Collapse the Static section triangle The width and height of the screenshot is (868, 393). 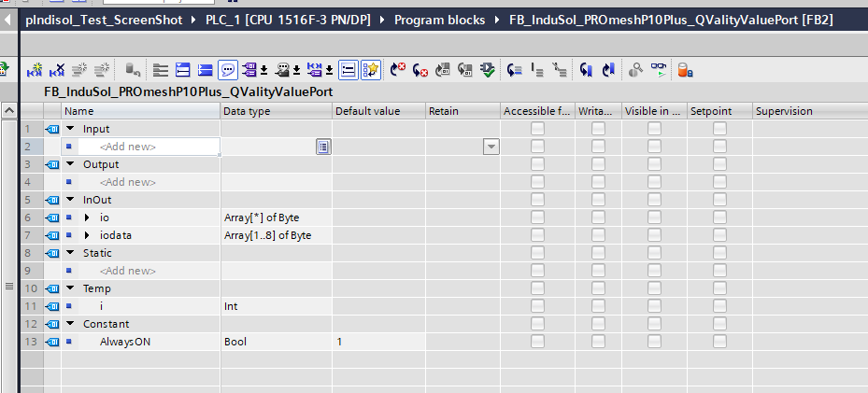[x=70, y=253]
